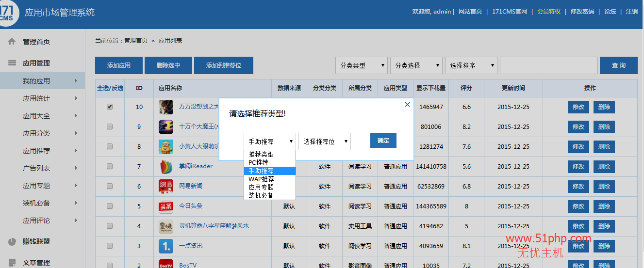Uncheck the checkbox for app ID 10
The width and height of the screenshot is (644, 268).
(110, 107)
